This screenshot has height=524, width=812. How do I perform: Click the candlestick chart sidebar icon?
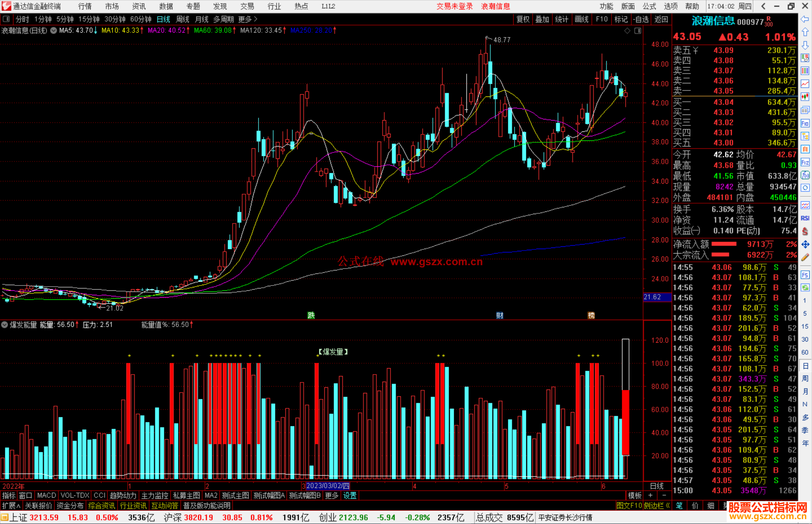(x=805, y=97)
